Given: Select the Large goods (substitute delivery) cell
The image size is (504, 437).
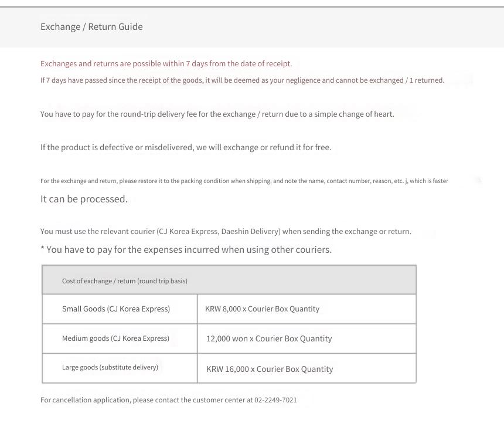Looking at the screenshot, I should (x=120, y=368).
